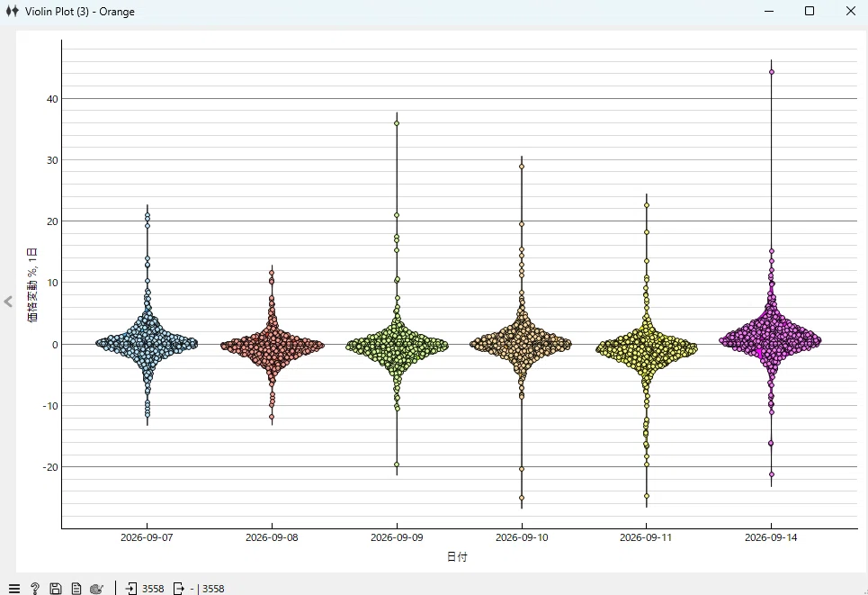Viewport: 868px width, 595px height.
Task: Select the magenta 2026-09-14 violin
Action: tap(771, 339)
